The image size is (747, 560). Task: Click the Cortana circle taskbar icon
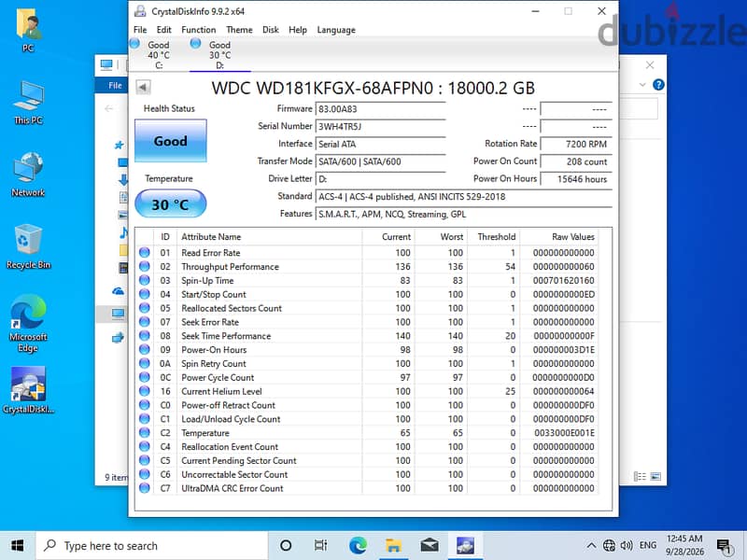click(286, 546)
